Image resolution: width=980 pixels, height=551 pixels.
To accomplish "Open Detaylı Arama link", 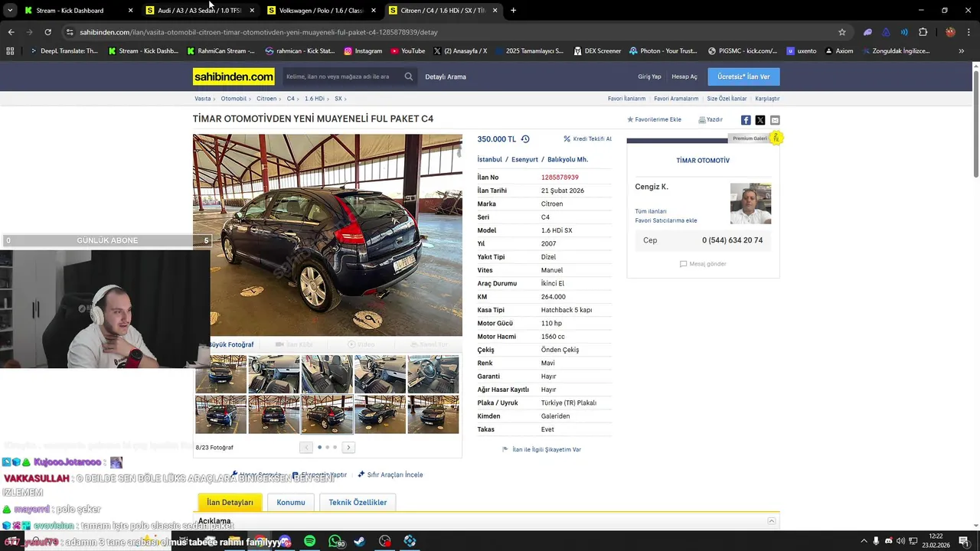I will [x=446, y=77].
